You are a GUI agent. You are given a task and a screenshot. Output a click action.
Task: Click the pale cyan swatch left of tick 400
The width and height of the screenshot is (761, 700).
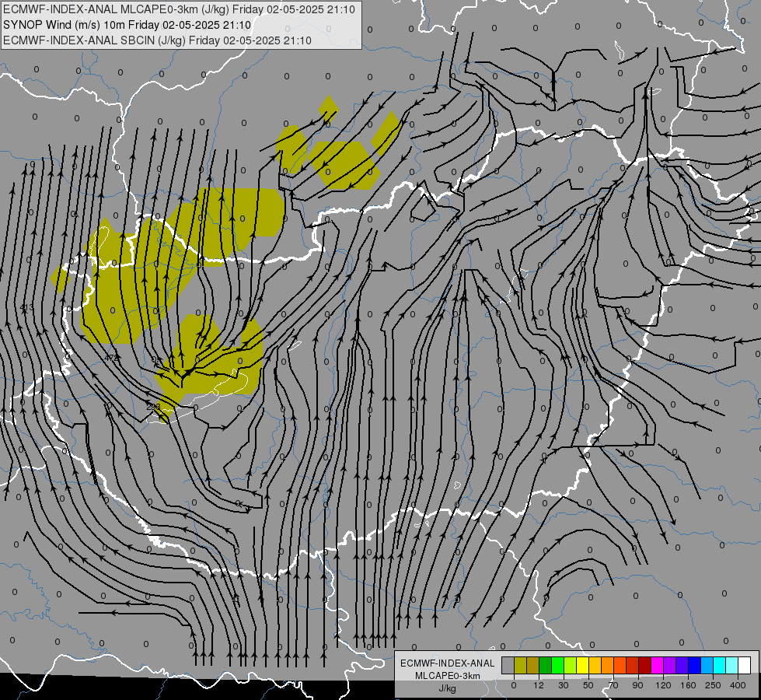[x=732, y=665]
